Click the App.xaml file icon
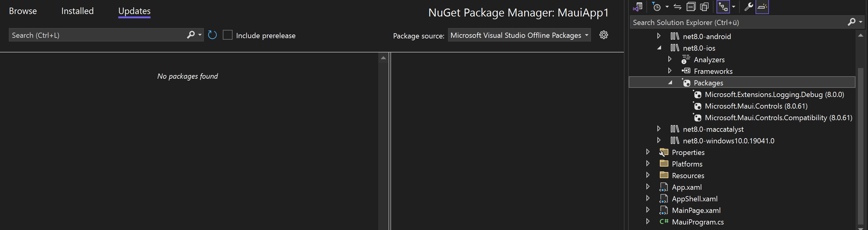 click(663, 187)
